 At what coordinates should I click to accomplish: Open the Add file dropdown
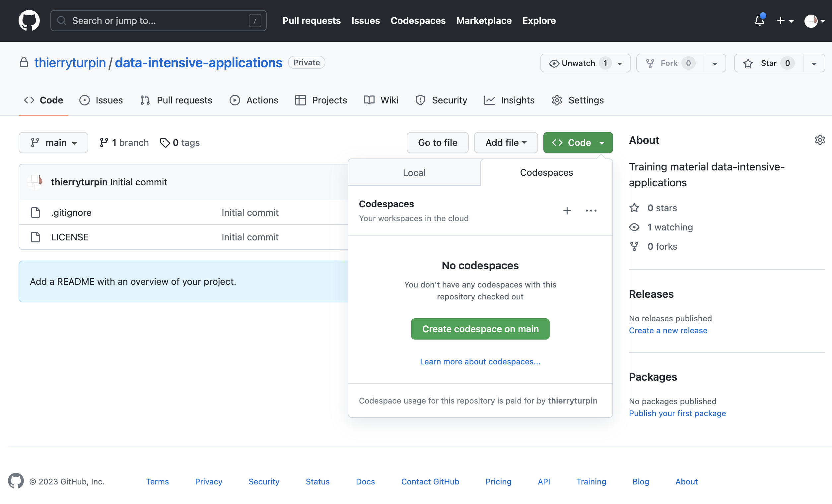pos(506,143)
